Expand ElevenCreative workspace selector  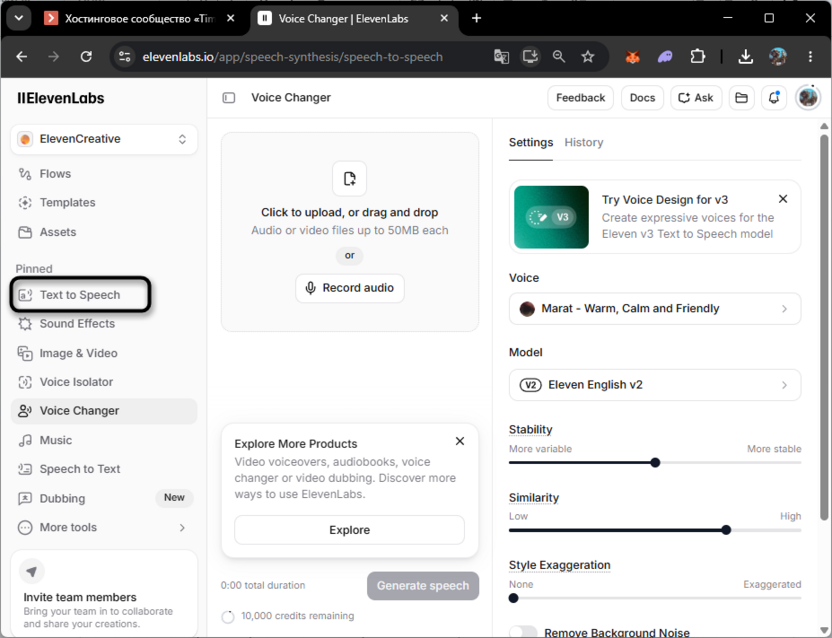(104, 139)
